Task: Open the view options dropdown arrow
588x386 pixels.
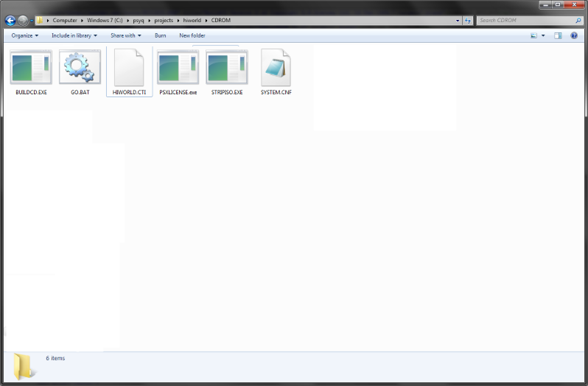Action: [543, 35]
